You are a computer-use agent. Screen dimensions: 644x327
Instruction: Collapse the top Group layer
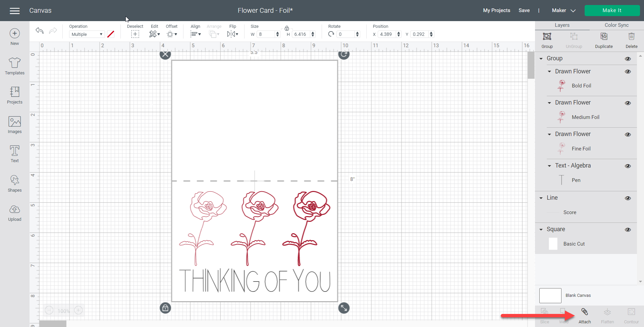(541, 59)
